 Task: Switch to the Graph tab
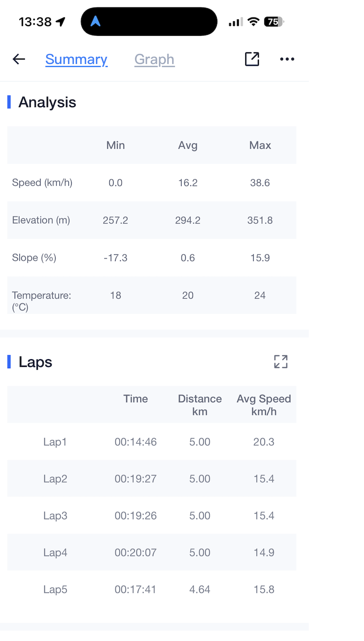click(x=154, y=59)
